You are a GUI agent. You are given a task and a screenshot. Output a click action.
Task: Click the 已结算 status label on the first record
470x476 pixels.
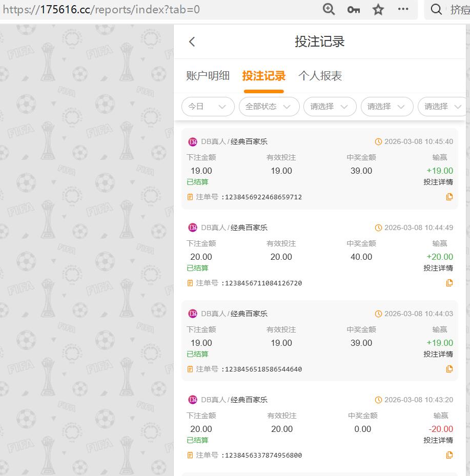[197, 182]
